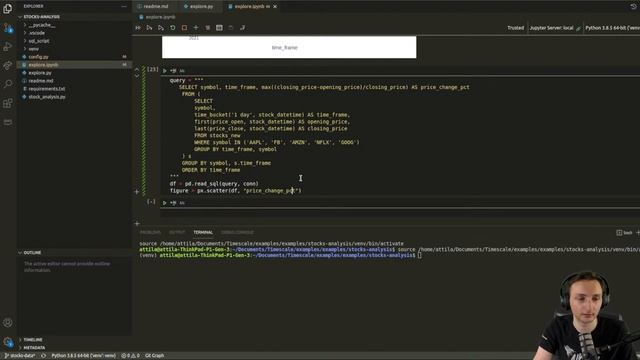Open the Python kernel selector at top right
The image size is (640, 360).
pyautogui.click(x=612, y=28)
